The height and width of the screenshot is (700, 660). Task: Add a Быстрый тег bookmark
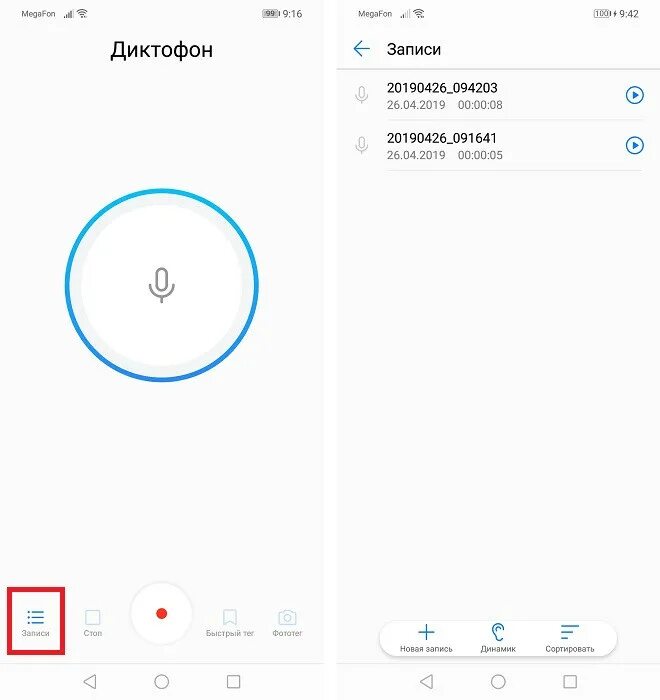(x=230, y=622)
